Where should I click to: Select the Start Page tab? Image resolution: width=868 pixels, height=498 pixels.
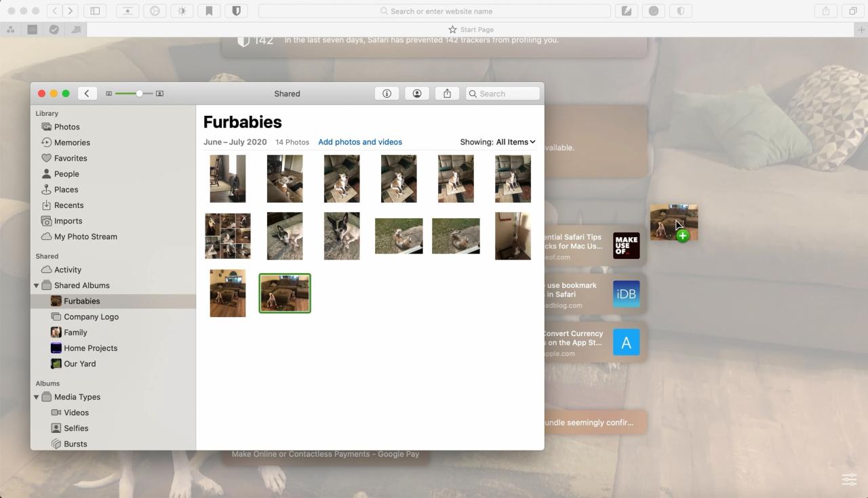pos(471,30)
